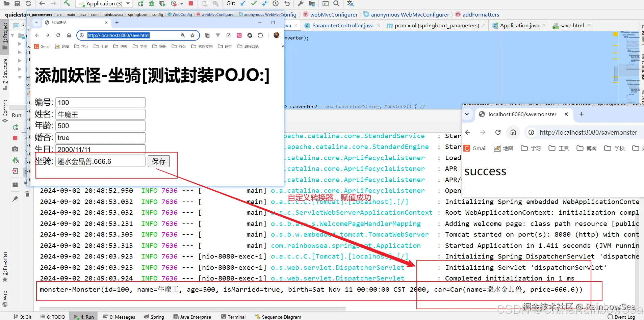The height and width of the screenshot is (320, 644).
Task: Open the 编程网站 bookmark folder
Action: click(x=248, y=46)
